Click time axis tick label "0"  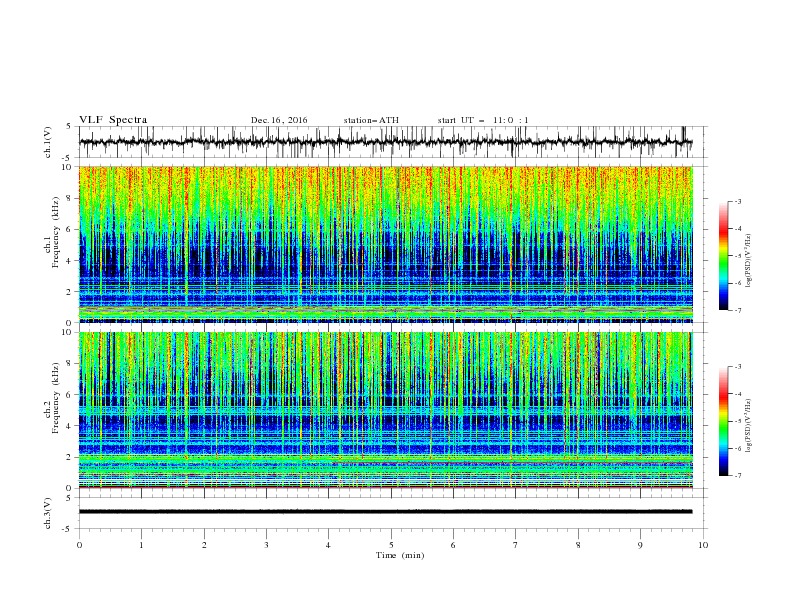(x=79, y=545)
